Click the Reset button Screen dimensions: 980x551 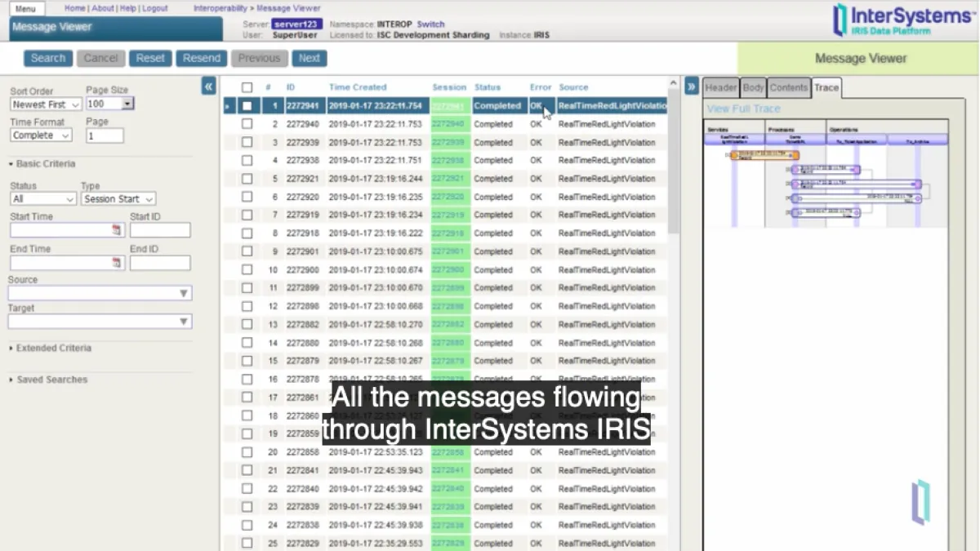[150, 58]
